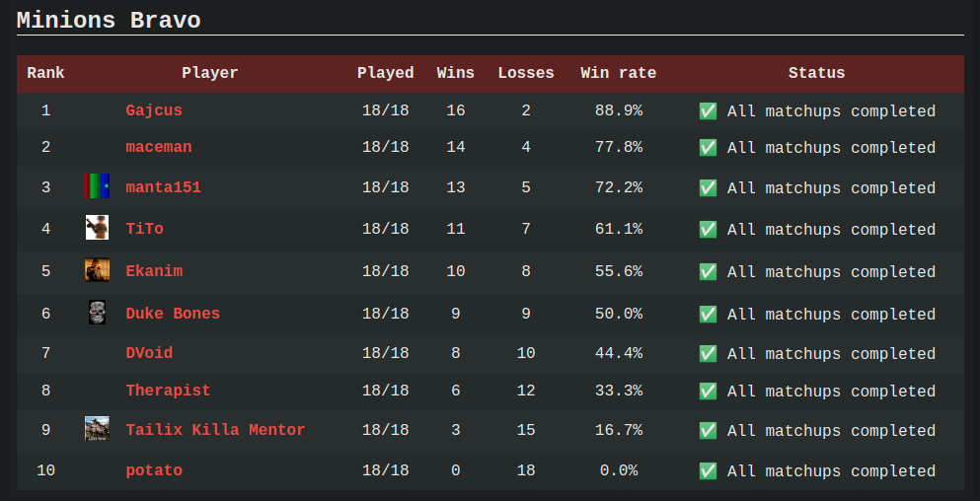Click the Losses column header
The height and width of the screenshot is (501, 980).
(526, 73)
